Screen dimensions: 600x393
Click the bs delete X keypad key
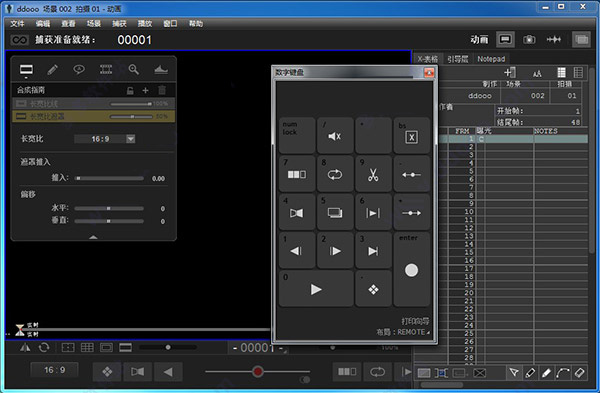411,135
